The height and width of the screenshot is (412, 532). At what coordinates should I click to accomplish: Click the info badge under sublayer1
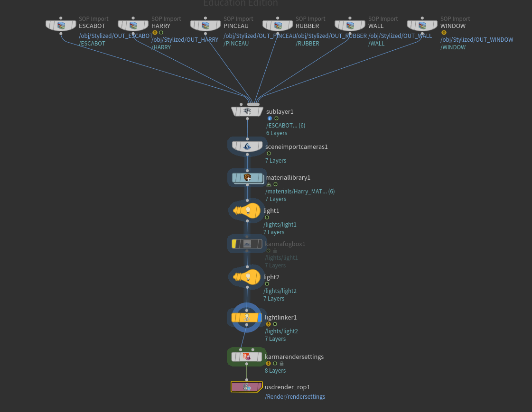pyautogui.click(x=270, y=118)
